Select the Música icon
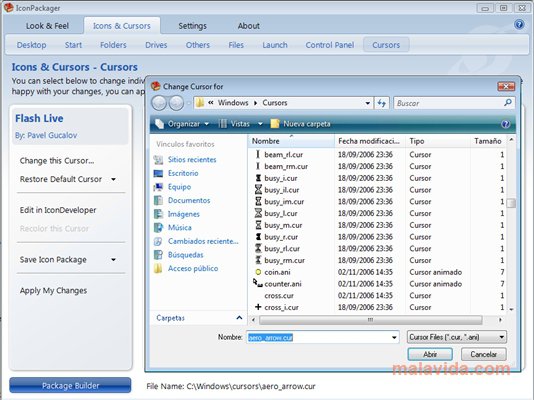This screenshot has width=534, height=400. [x=158, y=227]
